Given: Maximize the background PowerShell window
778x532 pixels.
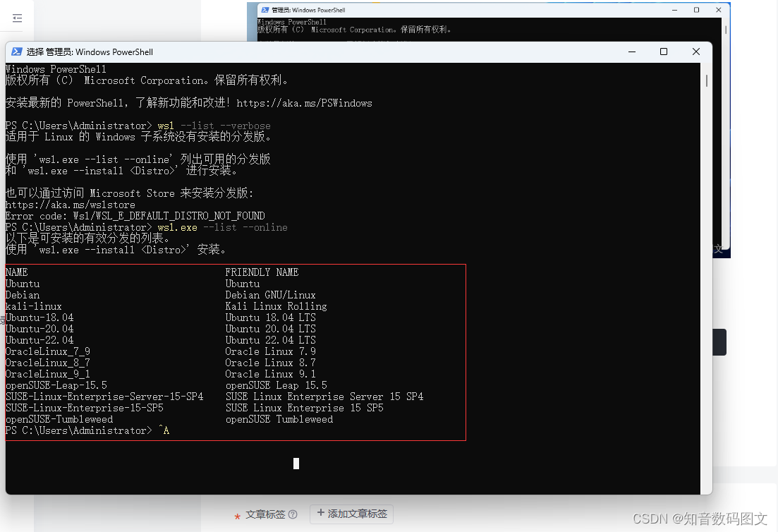Looking at the screenshot, I should click(x=696, y=10).
